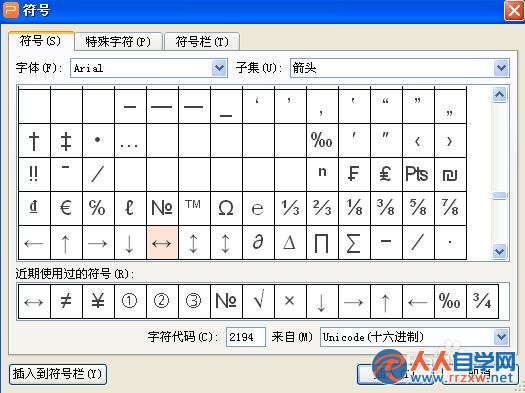The width and height of the screenshot is (525, 393).
Task: Select the № numero symbol in the main grid
Action: point(162,208)
